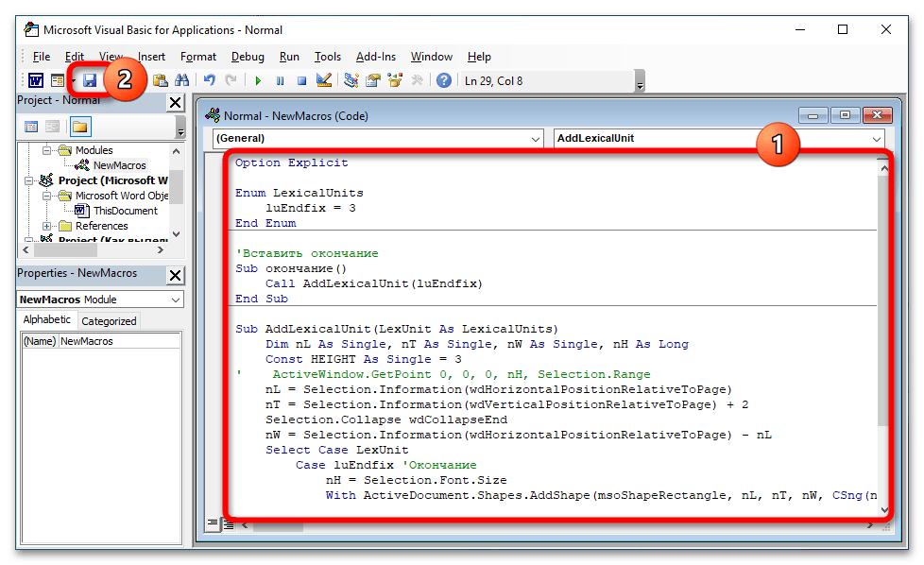Screen dimensions: 924x565
Task: Switch to Procedure View at code window bottom
Action: (213, 523)
